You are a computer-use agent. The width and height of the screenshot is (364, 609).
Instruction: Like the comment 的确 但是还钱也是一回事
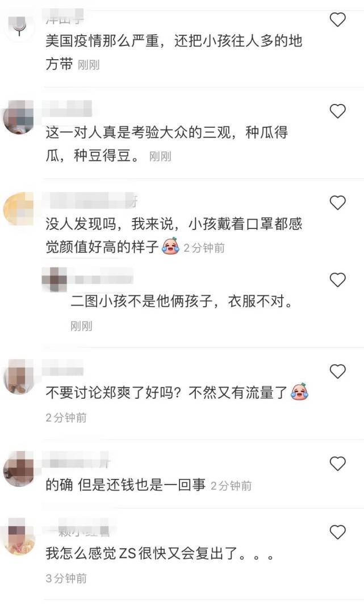337,464
